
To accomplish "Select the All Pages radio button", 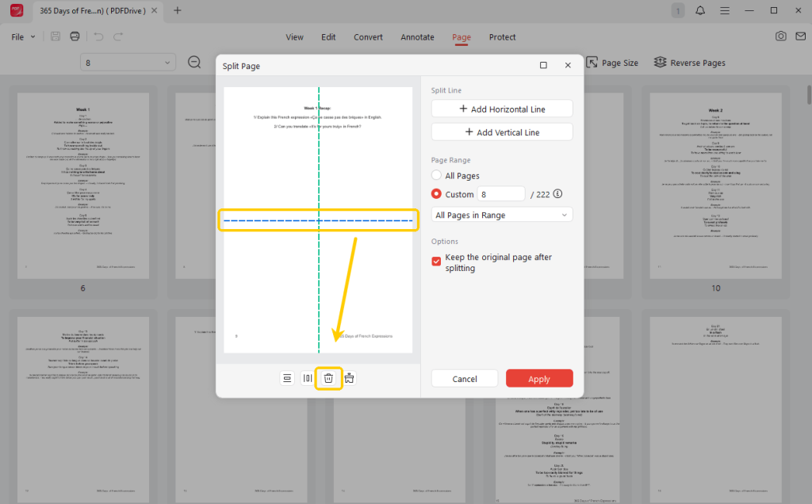I will 437,175.
